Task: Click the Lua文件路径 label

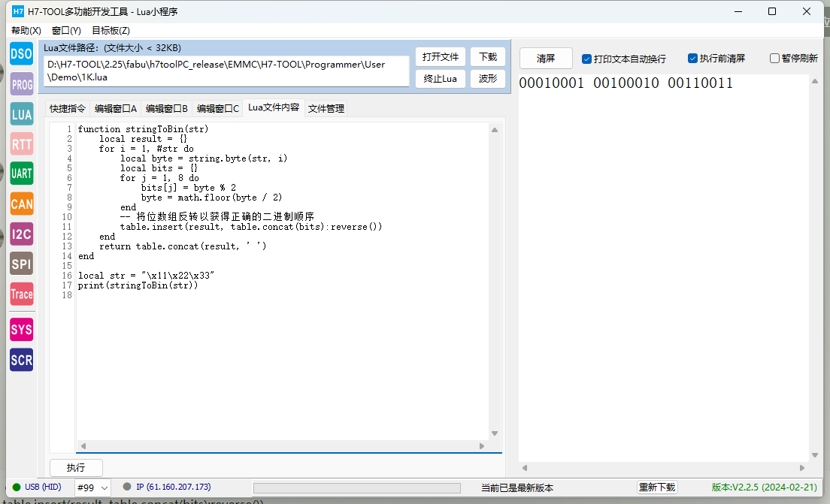Action: coord(112,47)
